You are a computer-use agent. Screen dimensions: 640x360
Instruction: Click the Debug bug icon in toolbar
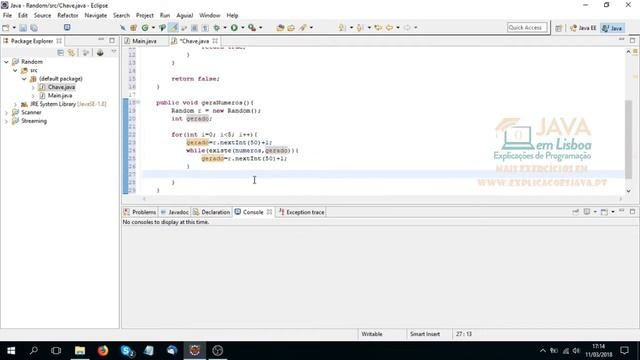(216, 28)
